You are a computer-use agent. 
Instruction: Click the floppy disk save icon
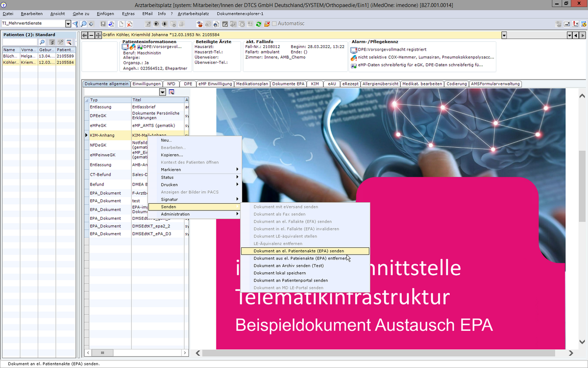[103, 24]
